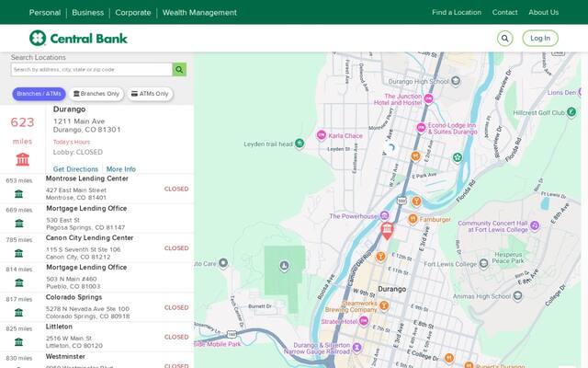Viewport: 588px width, 368px height.
Task: Click Durango High School map pin
Action: pos(456,80)
